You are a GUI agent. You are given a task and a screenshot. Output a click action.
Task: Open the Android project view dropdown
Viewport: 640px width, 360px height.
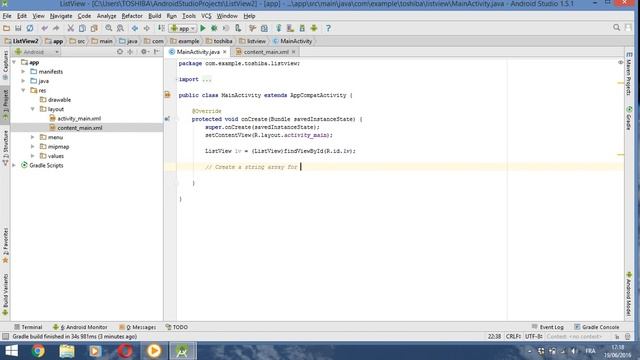37,52
